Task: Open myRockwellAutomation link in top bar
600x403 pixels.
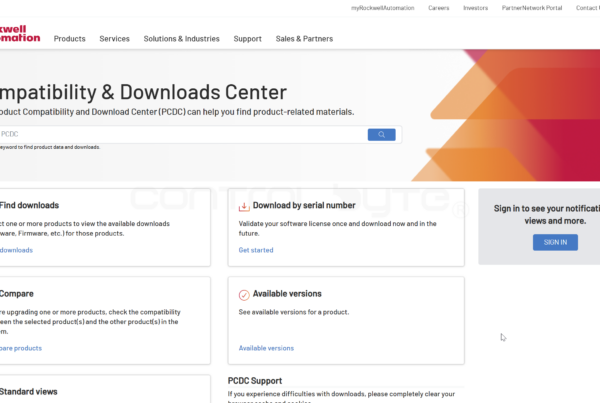Action: click(383, 8)
